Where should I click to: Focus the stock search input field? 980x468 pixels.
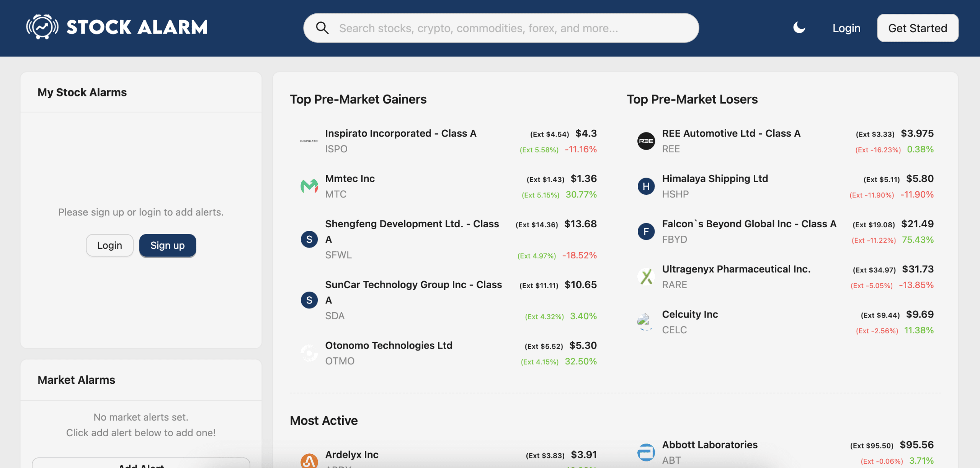click(x=501, y=28)
